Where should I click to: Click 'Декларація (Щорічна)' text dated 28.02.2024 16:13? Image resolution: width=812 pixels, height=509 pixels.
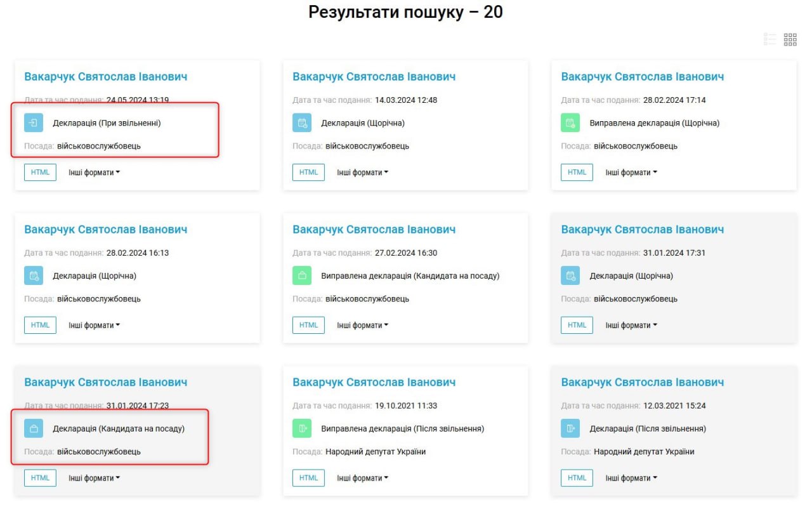pyautogui.click(x=95, y=276)
